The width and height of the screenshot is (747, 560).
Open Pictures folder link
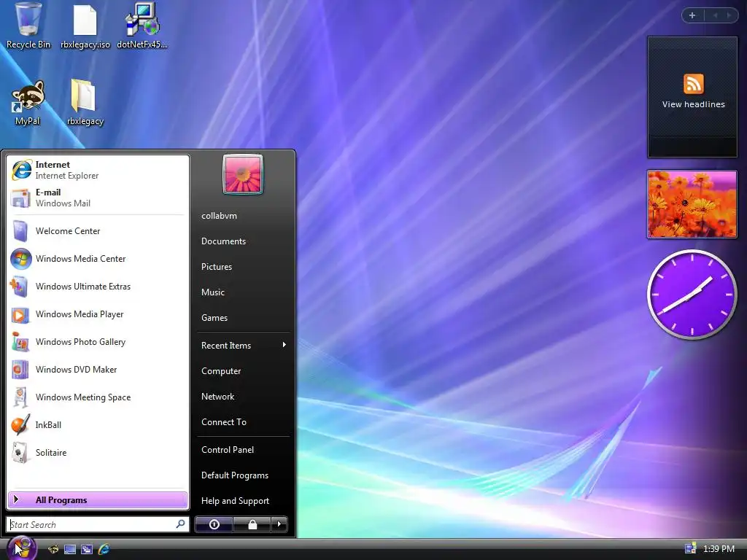[216, 267]
